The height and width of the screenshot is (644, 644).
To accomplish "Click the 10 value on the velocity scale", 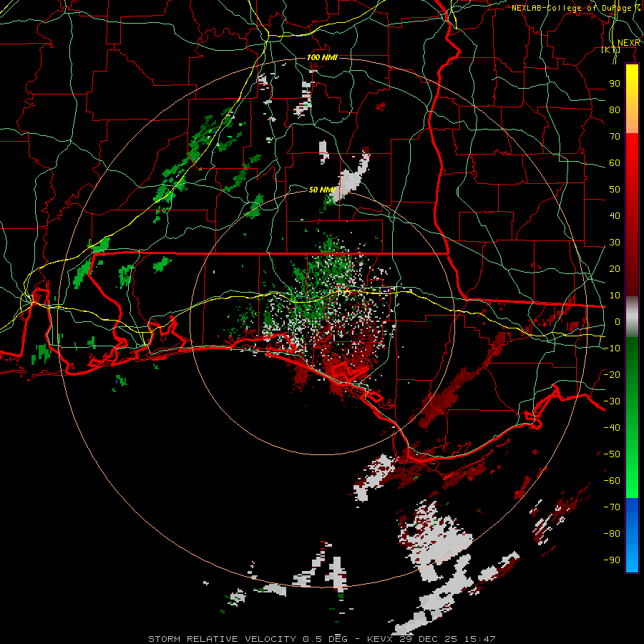I will pyautogui.click(x=615, y=296).
